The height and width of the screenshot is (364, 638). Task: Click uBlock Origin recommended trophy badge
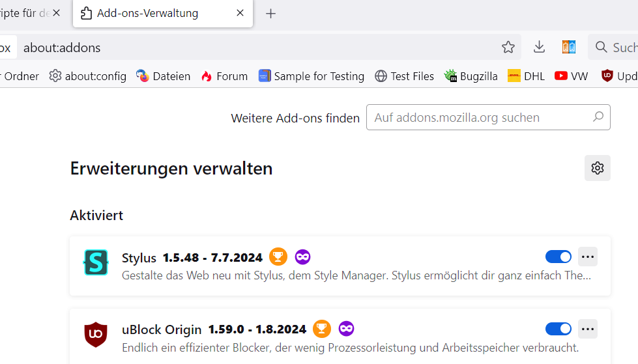[x=322, y=329]
